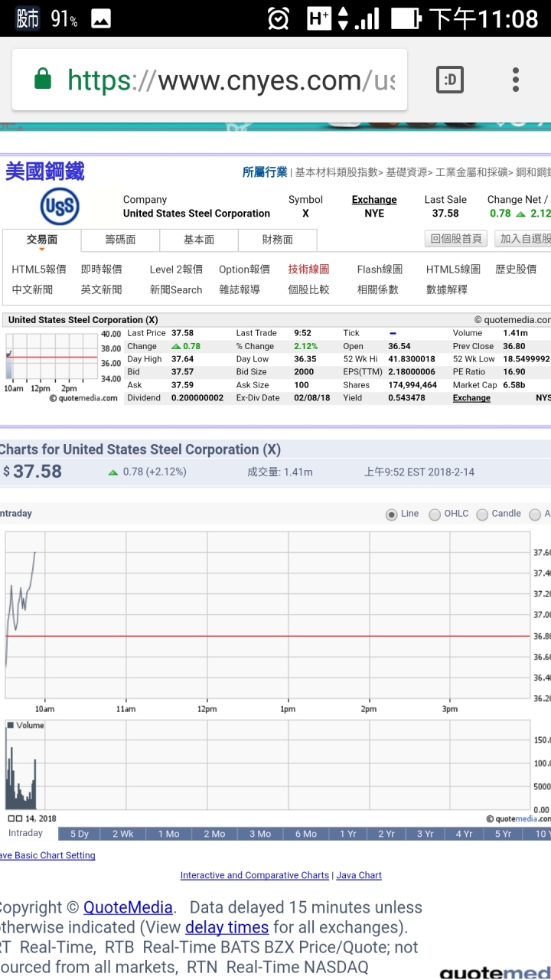Select the 3 Mo time range
The image size is (551, 980).
(260, 834)
